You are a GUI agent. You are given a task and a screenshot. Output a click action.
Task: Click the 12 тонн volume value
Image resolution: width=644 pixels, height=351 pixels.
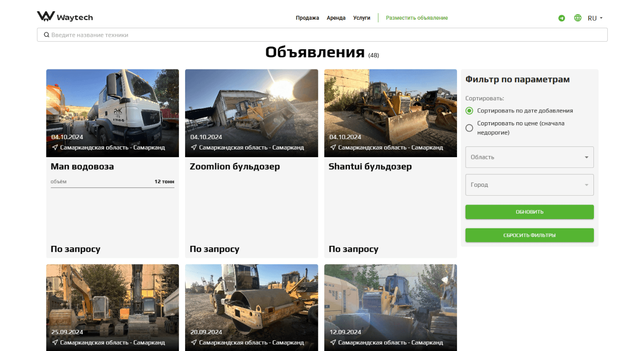pyautogui.click(x=165, y=182)
